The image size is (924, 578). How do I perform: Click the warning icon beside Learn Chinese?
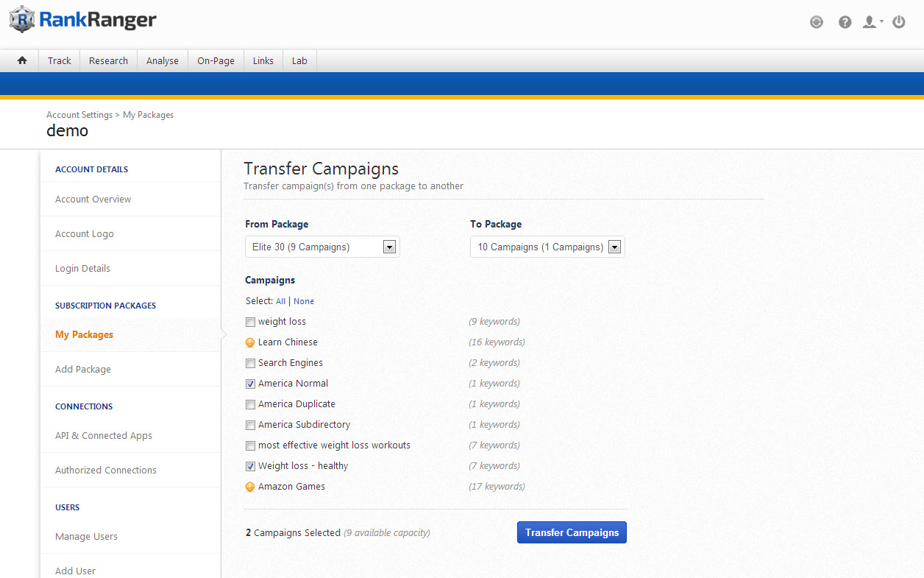(250, 342)
